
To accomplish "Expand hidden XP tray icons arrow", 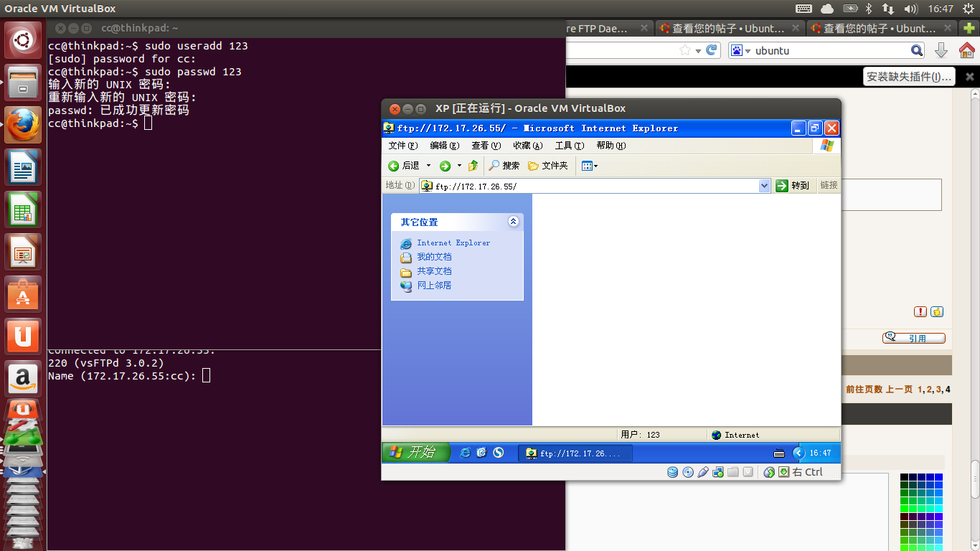I will click(799, 453).
